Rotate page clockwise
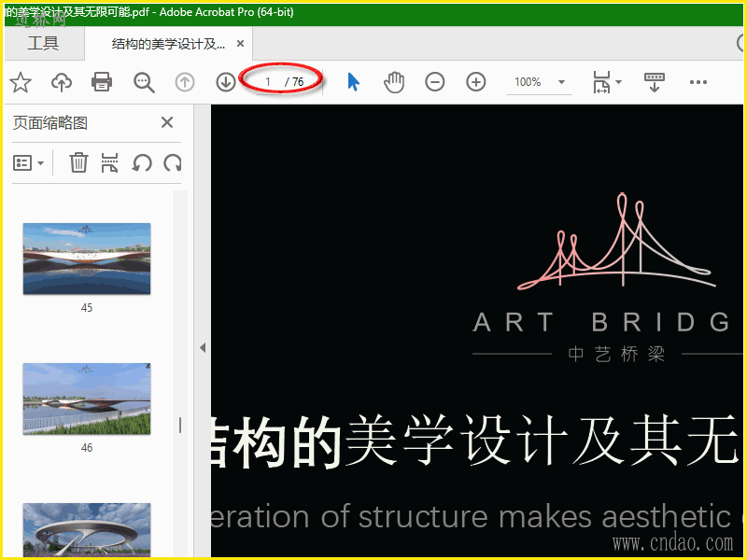This screenshot has width=747, height=560. [173, 162]
